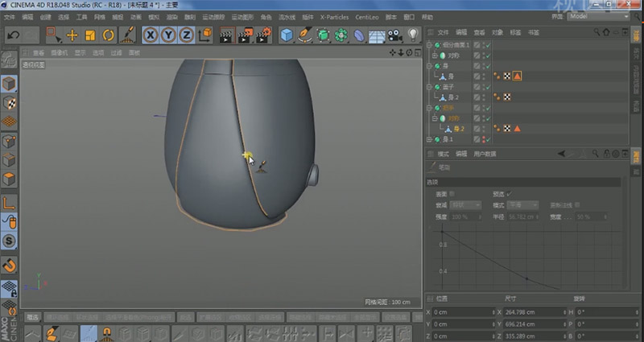Expand the 身.1 object node
Viewport: 644px width, 342px height.
click(x=429, y=139)
